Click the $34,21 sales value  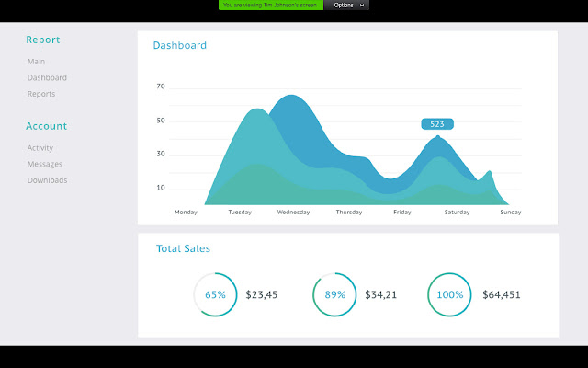click(380, 294)
